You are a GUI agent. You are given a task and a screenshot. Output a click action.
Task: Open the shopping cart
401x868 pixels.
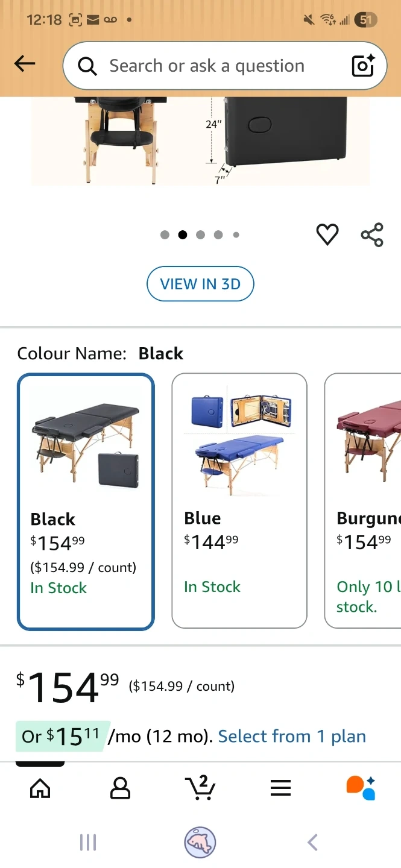(200, 788)
